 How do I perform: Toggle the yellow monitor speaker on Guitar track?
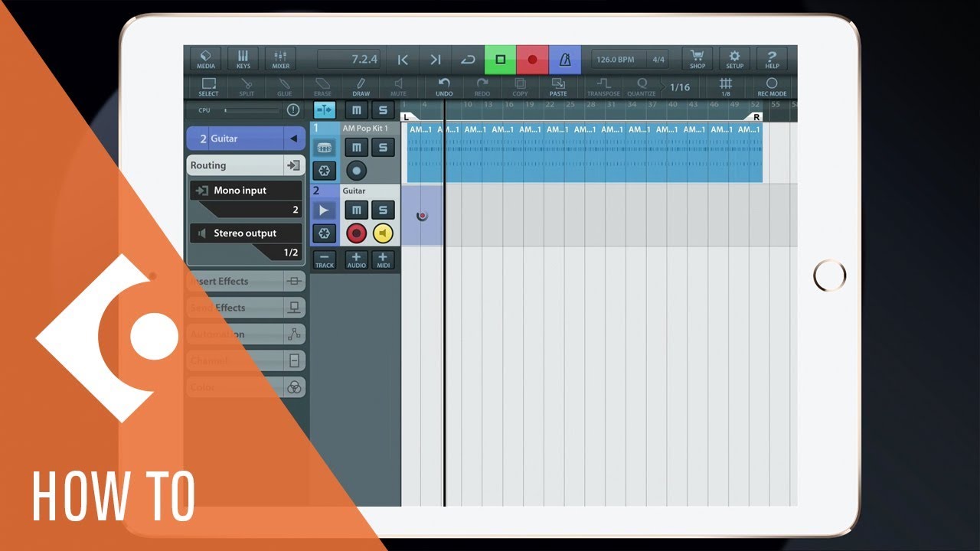[383, 233]
